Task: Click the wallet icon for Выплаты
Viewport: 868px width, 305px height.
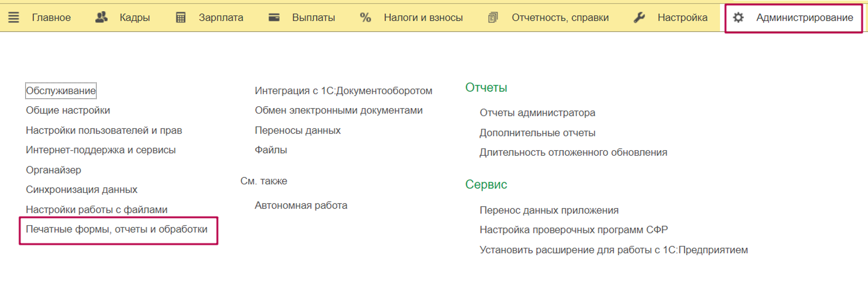Action: [274, 17]
